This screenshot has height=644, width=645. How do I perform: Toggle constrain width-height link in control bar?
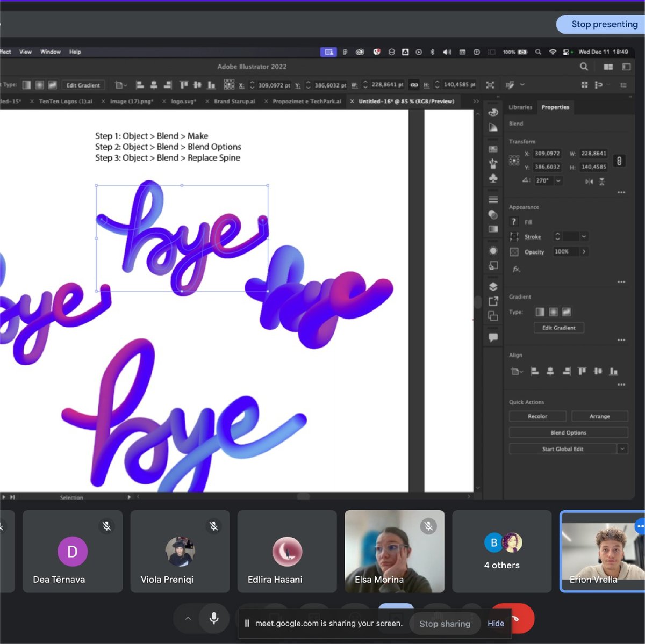tap(414, 85)
